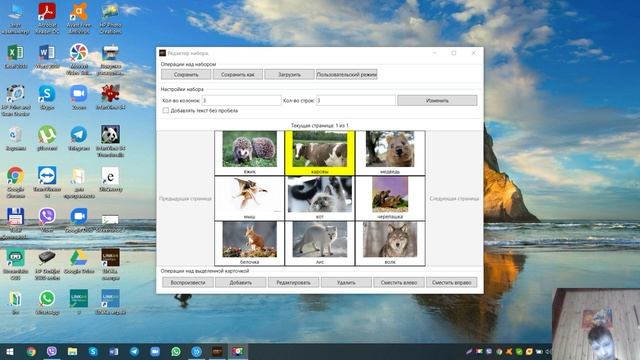640x360 pixels.
Task: Open the Zoom icon on the desktop
Action: tap(79, 97)
